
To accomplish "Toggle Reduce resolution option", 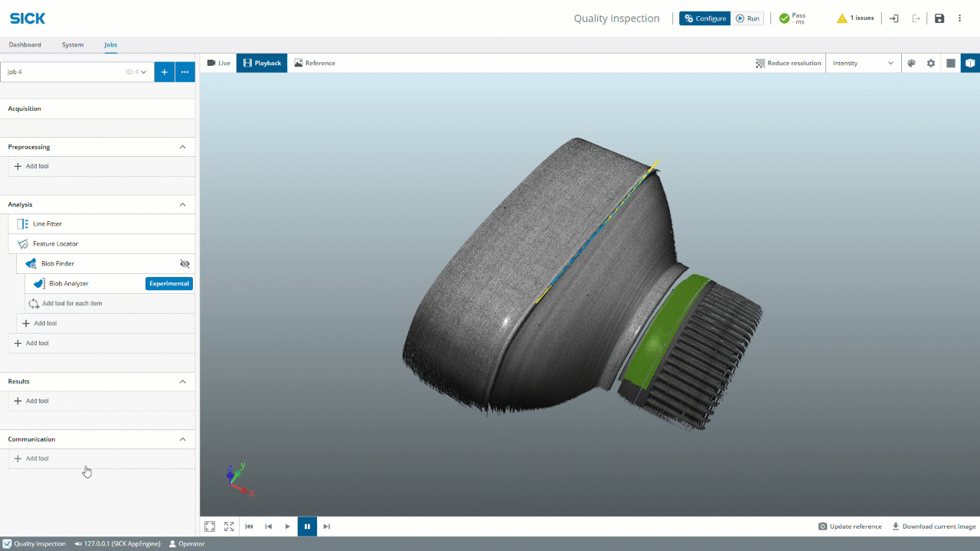I will click(x=788, y=64).
